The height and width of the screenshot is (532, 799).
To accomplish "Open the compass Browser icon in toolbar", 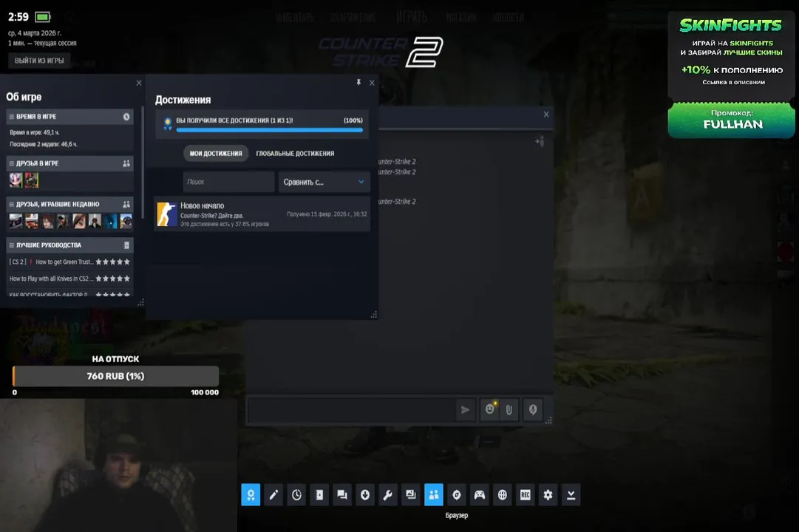I will [x=457, y=495].
